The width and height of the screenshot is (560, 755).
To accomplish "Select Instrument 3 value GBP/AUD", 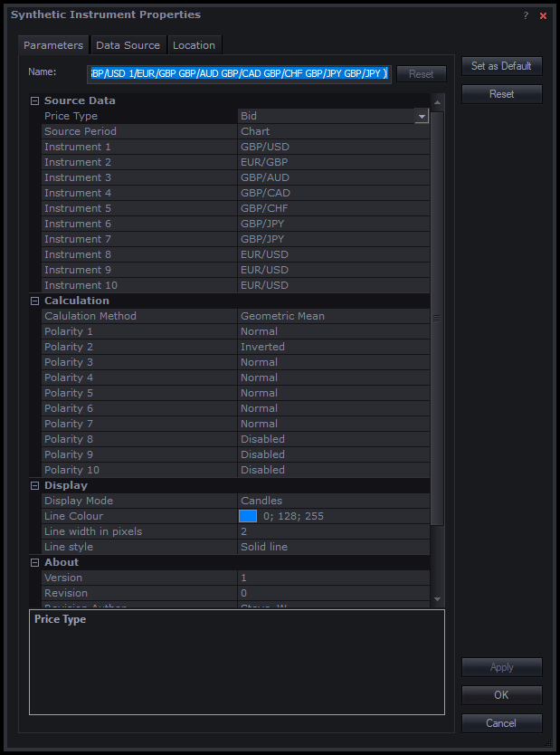I will pos(334,177).
